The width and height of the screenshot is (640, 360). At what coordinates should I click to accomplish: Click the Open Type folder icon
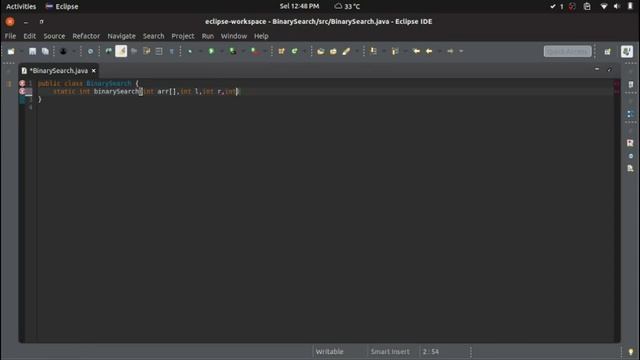tap(321, 51)
